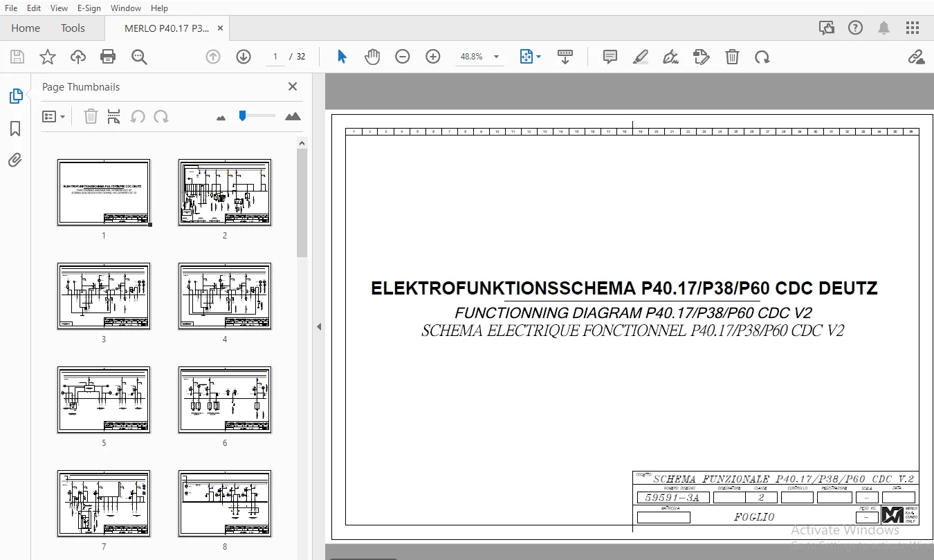Open the sign document tool
Image resolution: width=934 pixels, height=560 pixels.
coord(670,57)
